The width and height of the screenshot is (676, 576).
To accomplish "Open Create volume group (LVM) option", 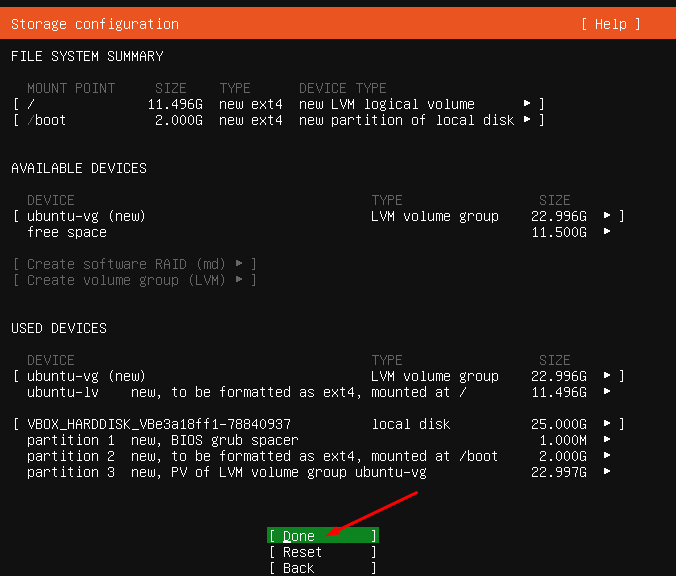I will coord(135,280).
